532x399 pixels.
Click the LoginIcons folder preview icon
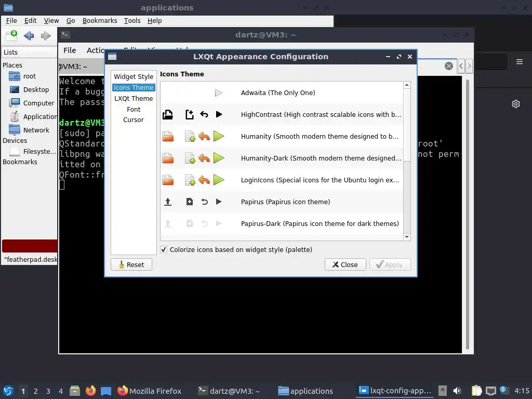tap(168, 180)
